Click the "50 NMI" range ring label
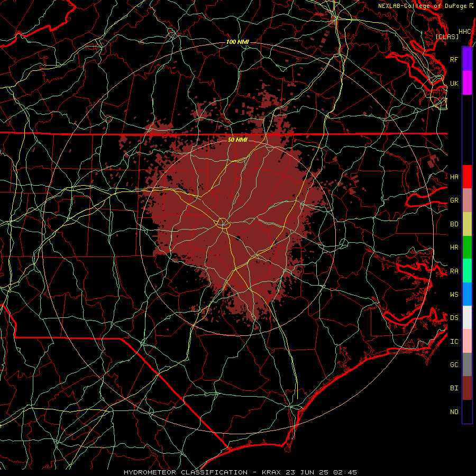Screen dimensions: 476x476 pyautogui.click(x=237, y=140)
